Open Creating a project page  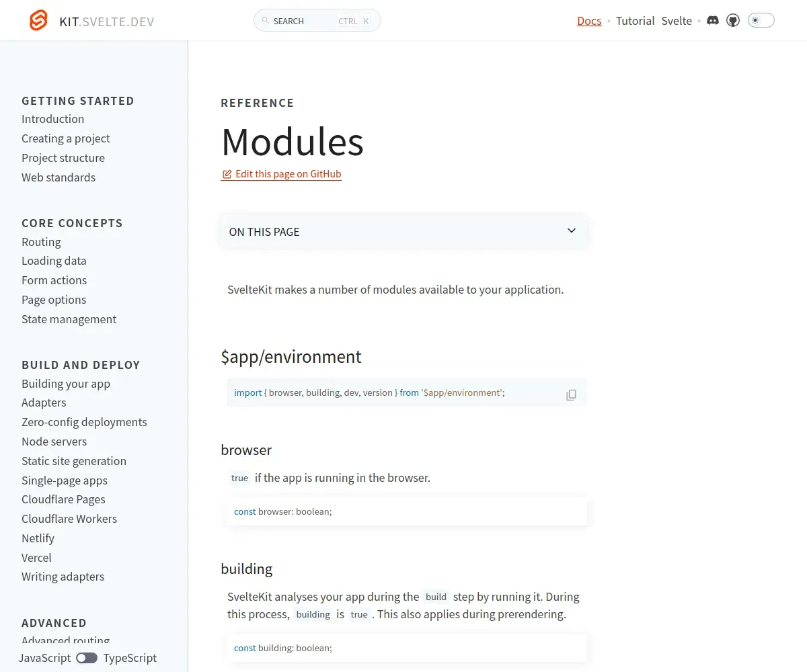(x=66, y=138)
